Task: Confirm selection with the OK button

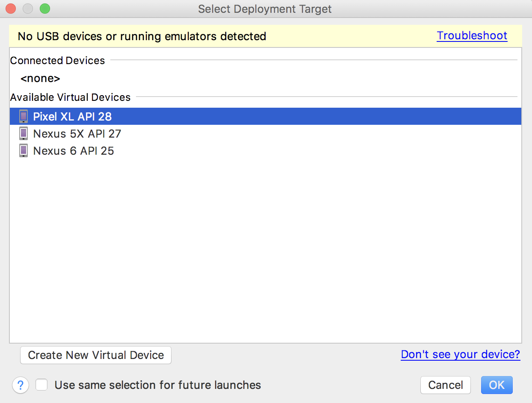Action: pos(497,385)
